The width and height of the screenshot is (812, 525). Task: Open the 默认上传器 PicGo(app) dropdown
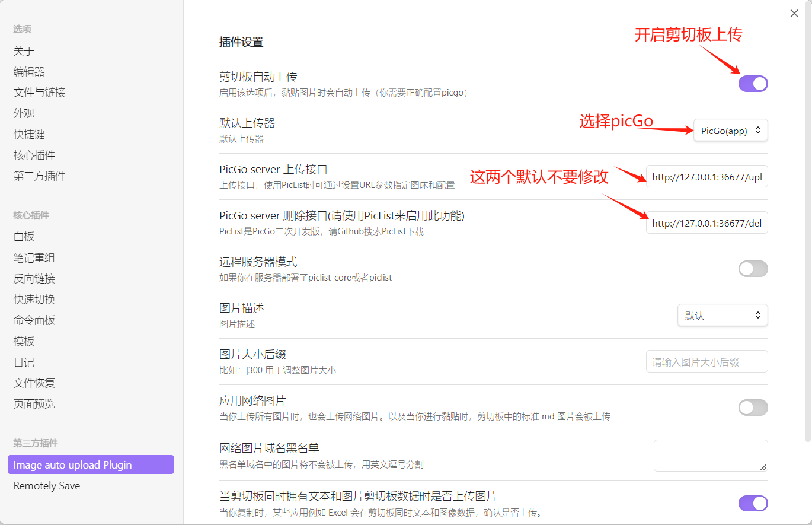[x=730, y=131]
